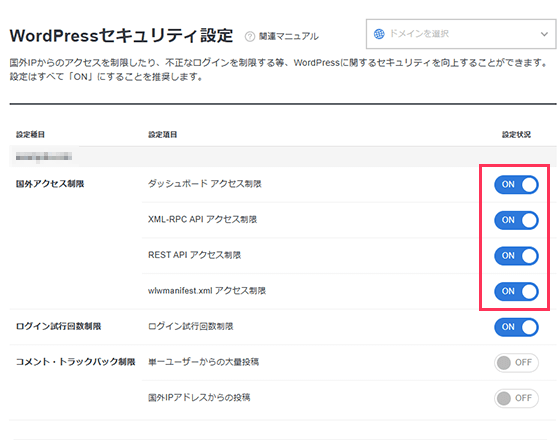Click the XML-RPC API アクセス制限 item text
The width and height of the screenshot is (560, 440).
(x=202, y=219)
